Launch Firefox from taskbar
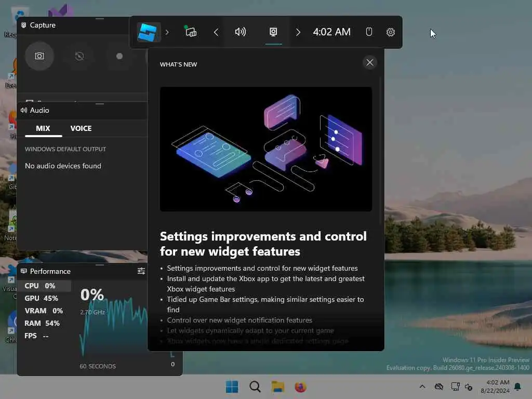The image size is (532, 399). 300,387
